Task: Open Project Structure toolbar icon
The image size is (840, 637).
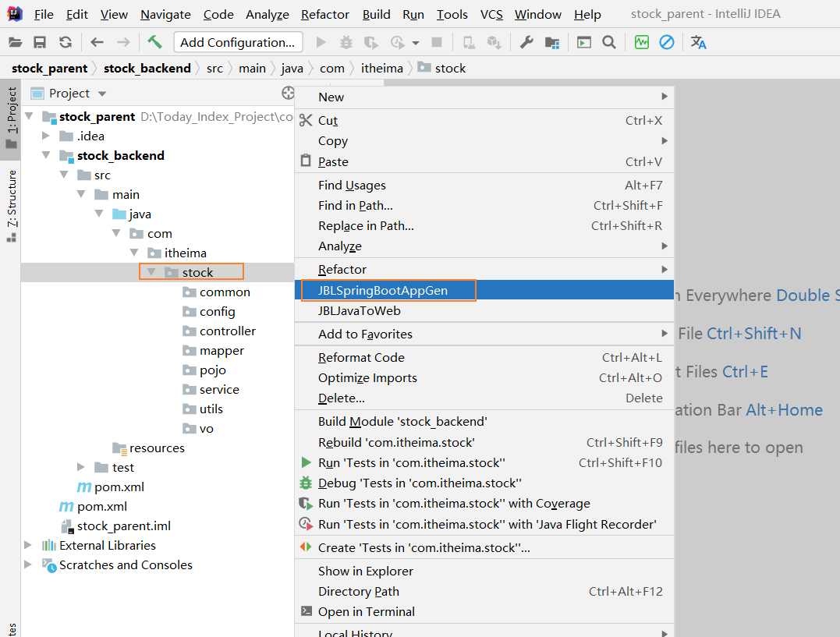Action: pos(552,42)
